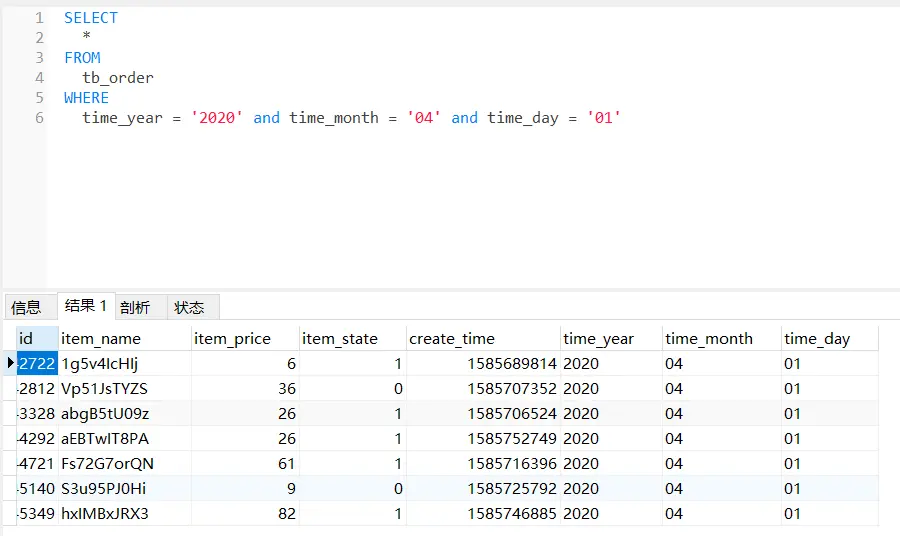The width and height of the screenshot is (900, 536).
Task: Open the 状态 tab
Action: coord(189,307)
